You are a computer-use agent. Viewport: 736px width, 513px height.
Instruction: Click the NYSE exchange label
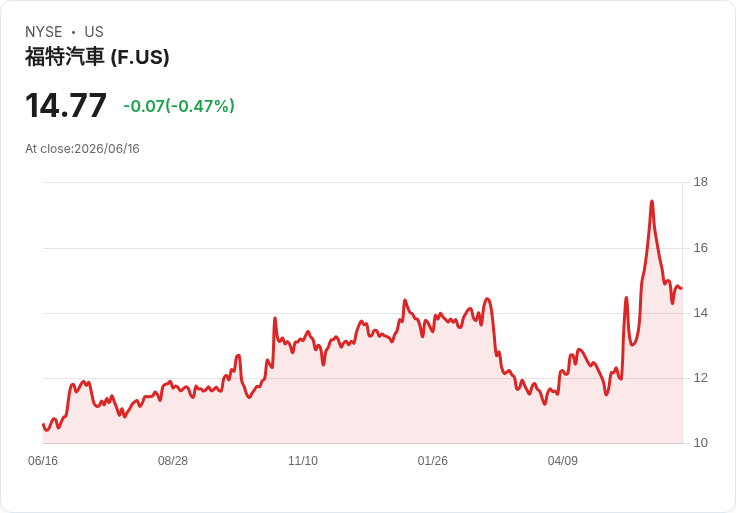(44, 32)
